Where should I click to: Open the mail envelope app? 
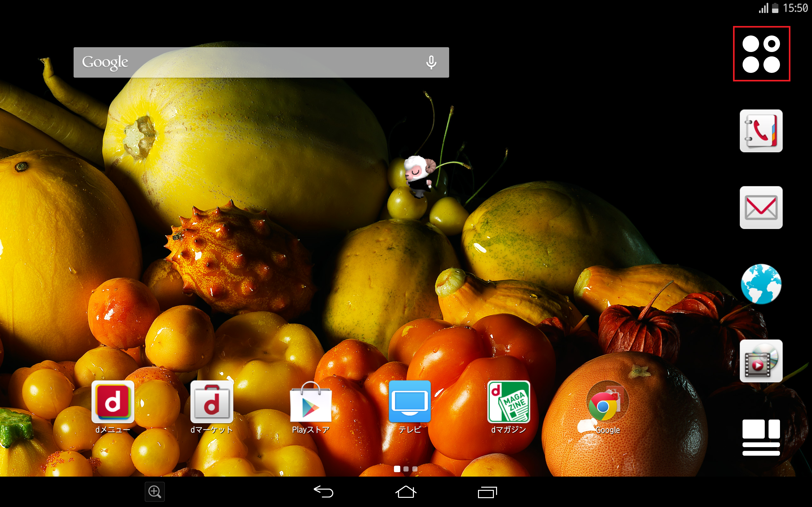761,208
